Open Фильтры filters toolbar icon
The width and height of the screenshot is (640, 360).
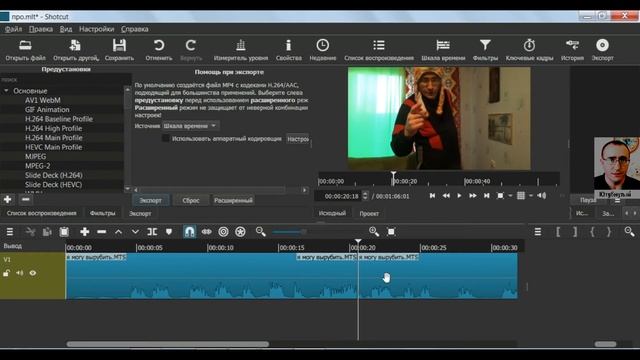485,50
